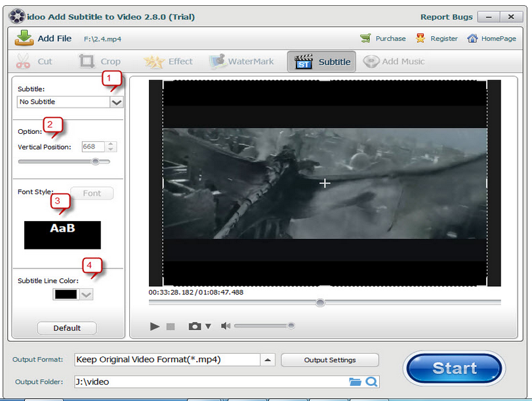Image resolution: width=532 pixels, height=401 pixels.
Task: Click the Subtitle clapperboard ST icon
Action: tap(304, 62)
